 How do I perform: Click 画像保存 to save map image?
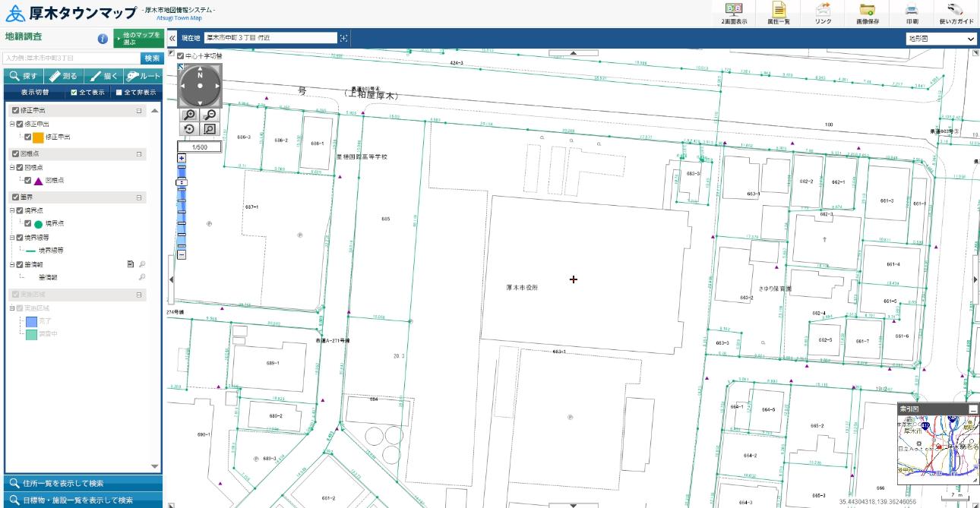(867, 14)
